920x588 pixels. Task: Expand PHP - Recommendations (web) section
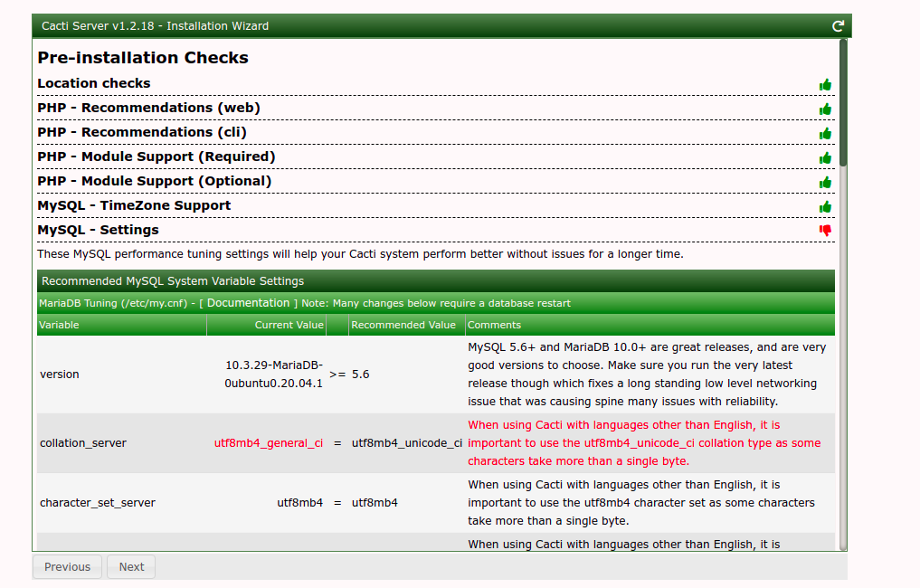[148, 108]
